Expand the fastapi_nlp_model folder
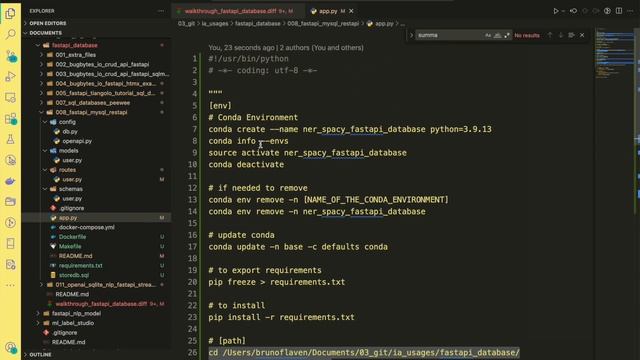This screenshot has height=360, width=640. (76, 313)
